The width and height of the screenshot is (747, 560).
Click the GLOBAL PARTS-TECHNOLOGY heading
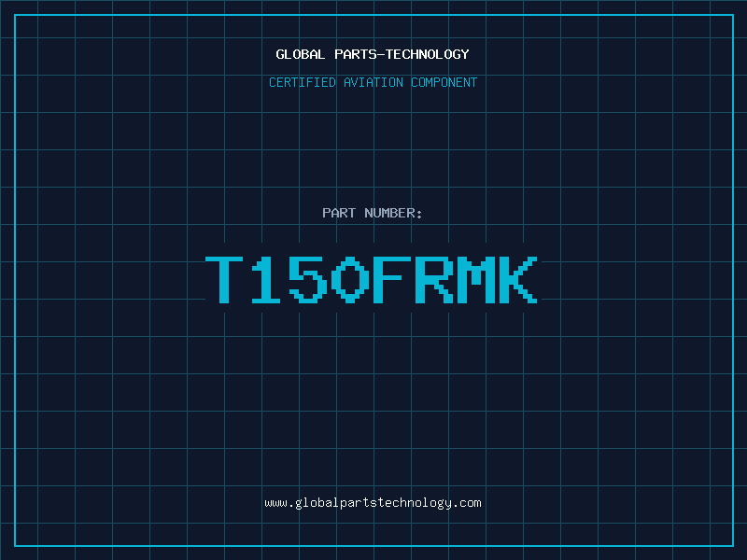373,54
